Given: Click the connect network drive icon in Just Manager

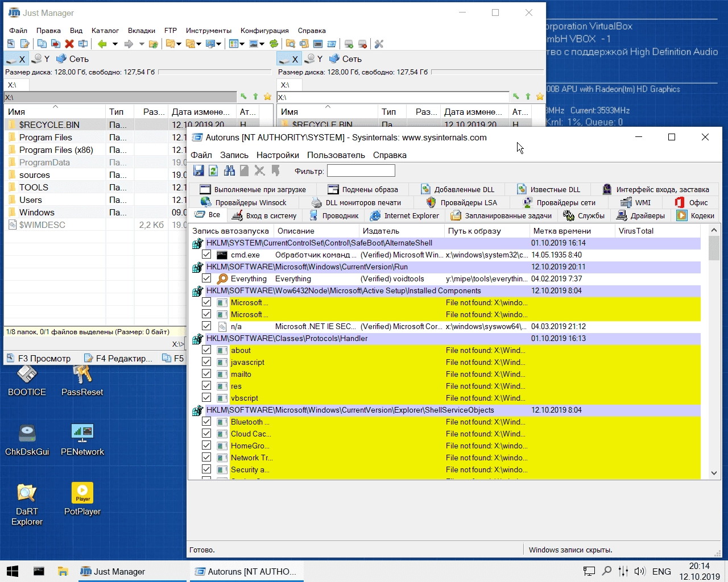Looking at the screenshot, I should pos(349,44).
